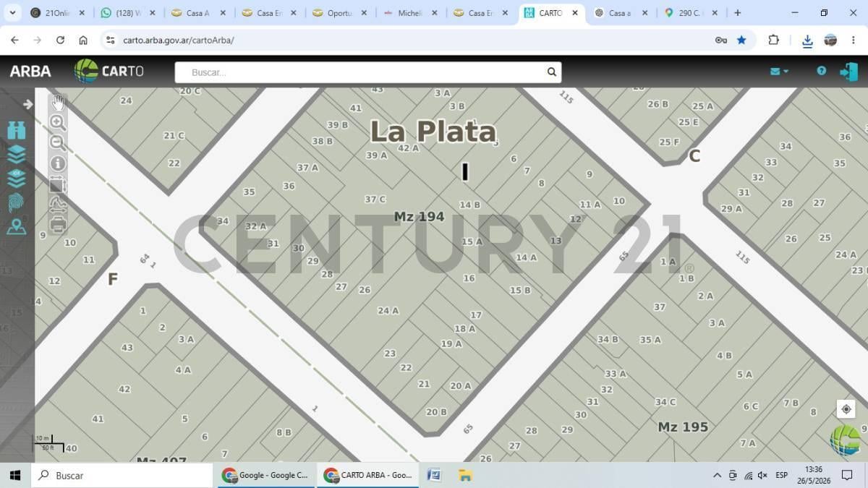Expand the sidebar with the arrow
Screen dimensions: 868x488
point(27,104)
